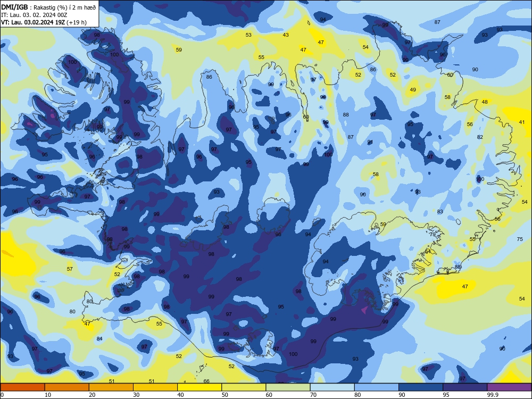Click the bright yellow 40–50 legend swatch
Image resolution: width=532 pixels, height=399 pixels.
tap(199, 387)
